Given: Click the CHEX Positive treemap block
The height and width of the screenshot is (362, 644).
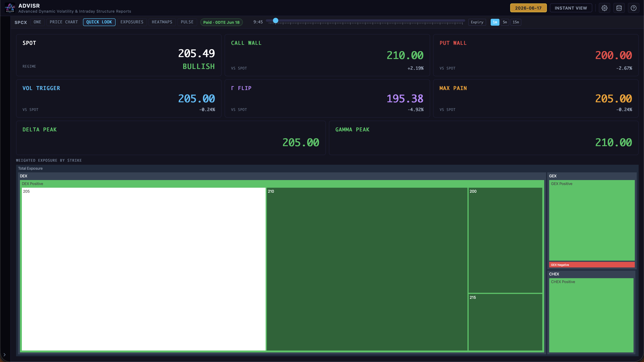Looking at the screenshot, I should pyautogui.click(x=591, y=315).
